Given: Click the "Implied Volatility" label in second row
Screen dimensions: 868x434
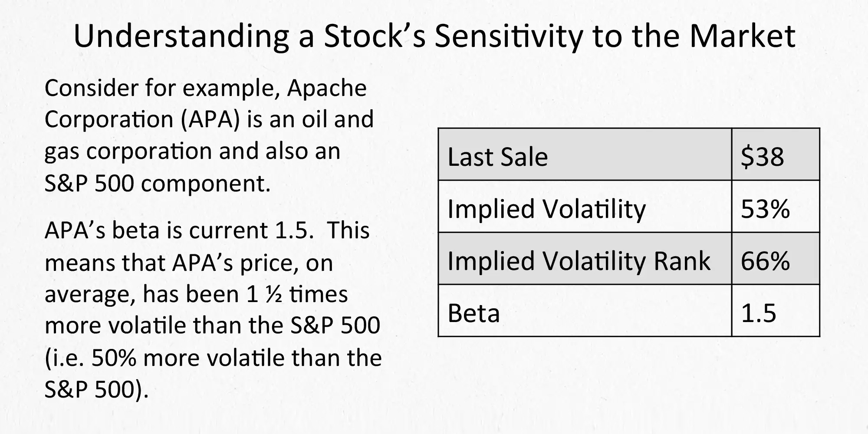Looking at the screenshot, I should coord(546,209).
